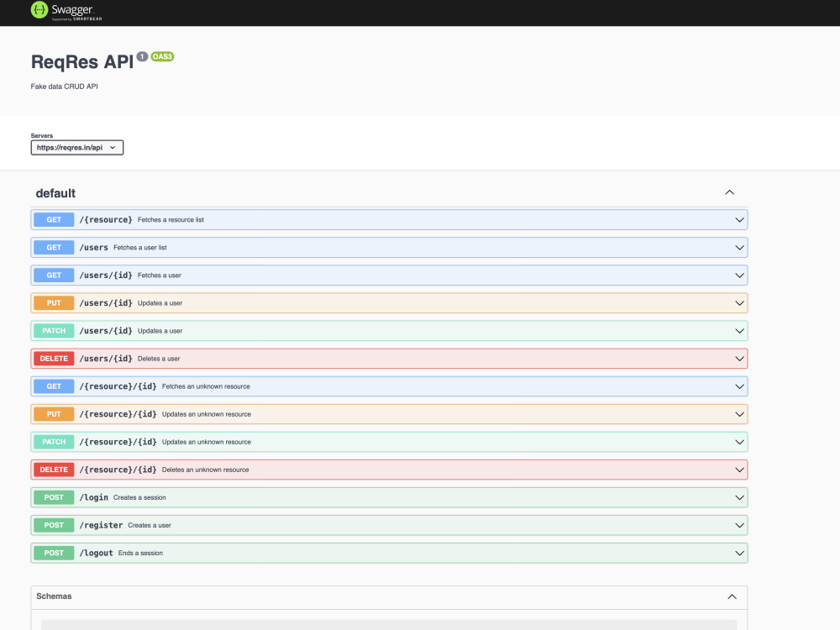Open the /users path link
The width and height of the screenshot is (840, 630).
point(94,248)
